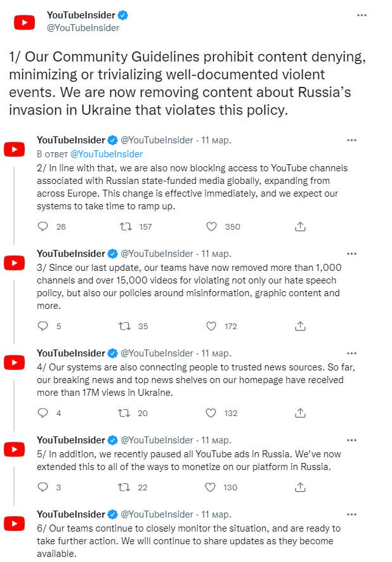Open more options for the main tweet
The image size is (392, 562).
(362, 15)
